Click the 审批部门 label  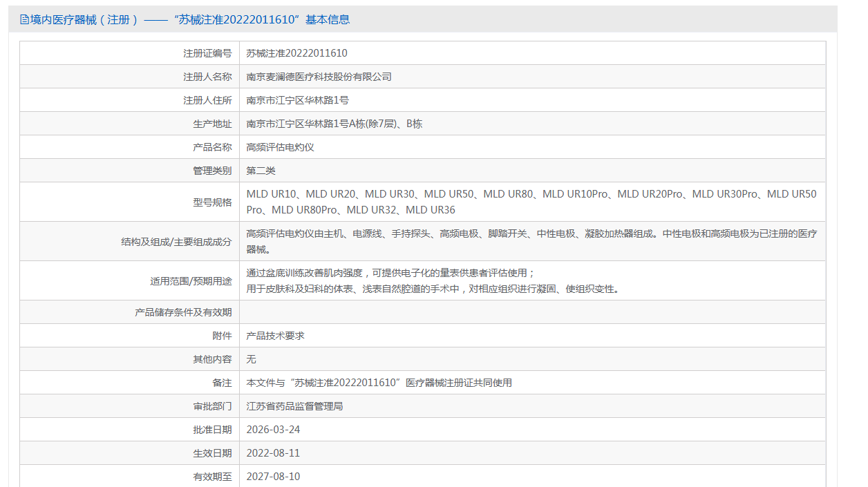(x=212, y=406)
